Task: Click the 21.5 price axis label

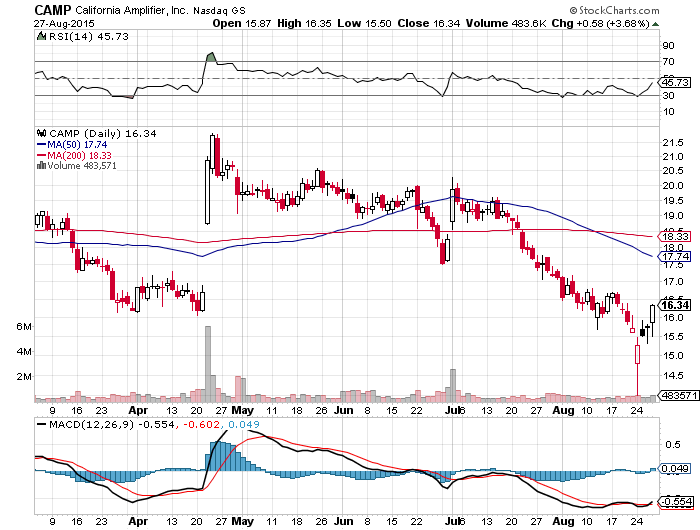Action: click(673, 143)
